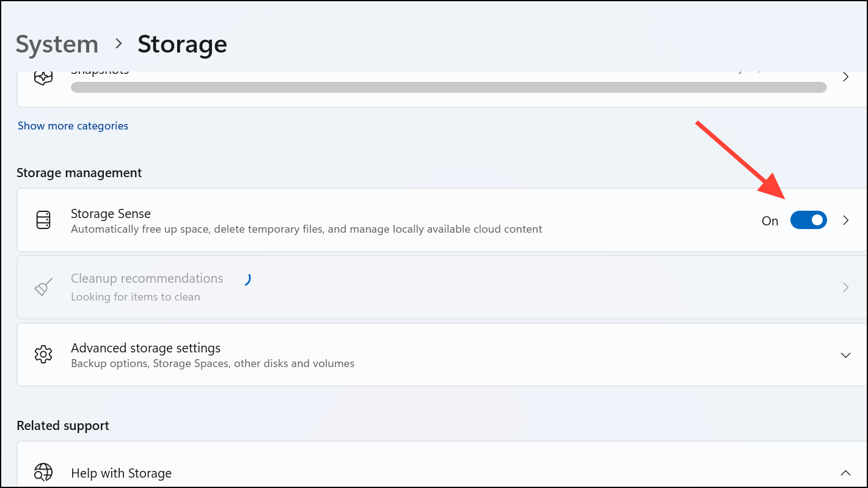This screenshot has width=868, height=488.
Task: Expand Advanced storage settings with its chevron
Action: [x=845, y=355]
